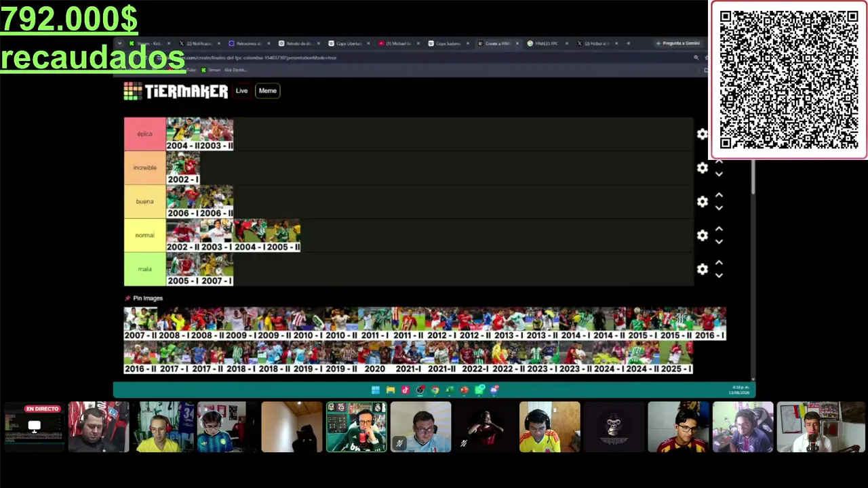Move mala row up with chevron
Screen dimensions: 868x488
[x=719, y=264]
